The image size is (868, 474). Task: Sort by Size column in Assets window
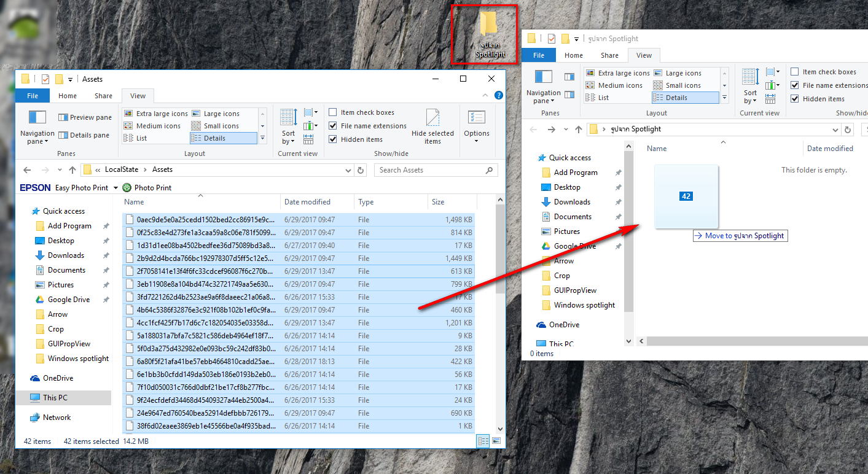(x=452, y=202)
